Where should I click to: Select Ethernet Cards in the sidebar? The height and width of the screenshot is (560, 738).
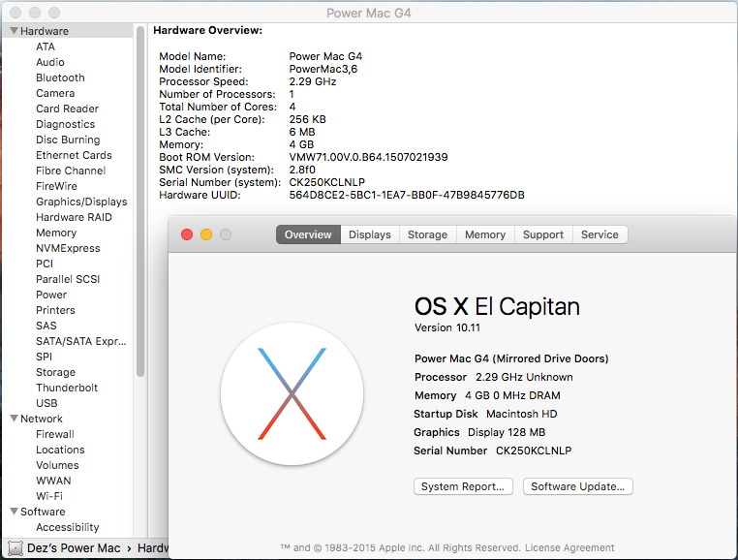pyautogui.click(x=74, y=155)
